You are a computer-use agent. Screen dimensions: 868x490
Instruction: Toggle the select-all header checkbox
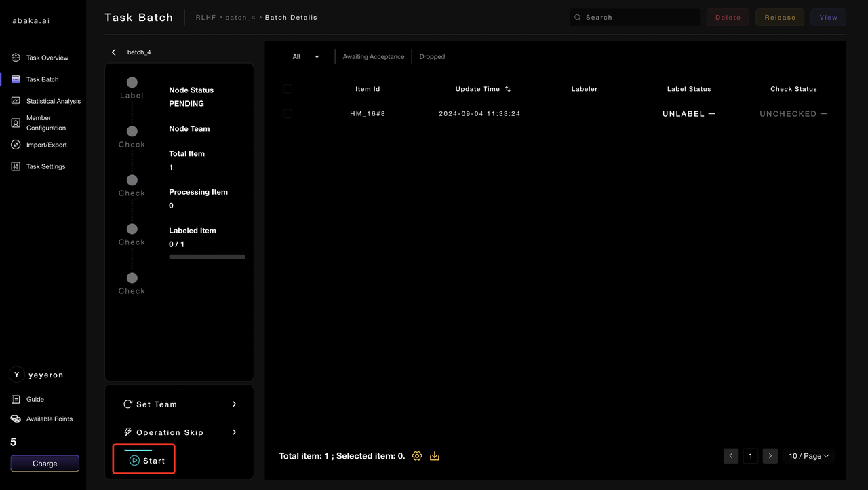tap(288, 89)
